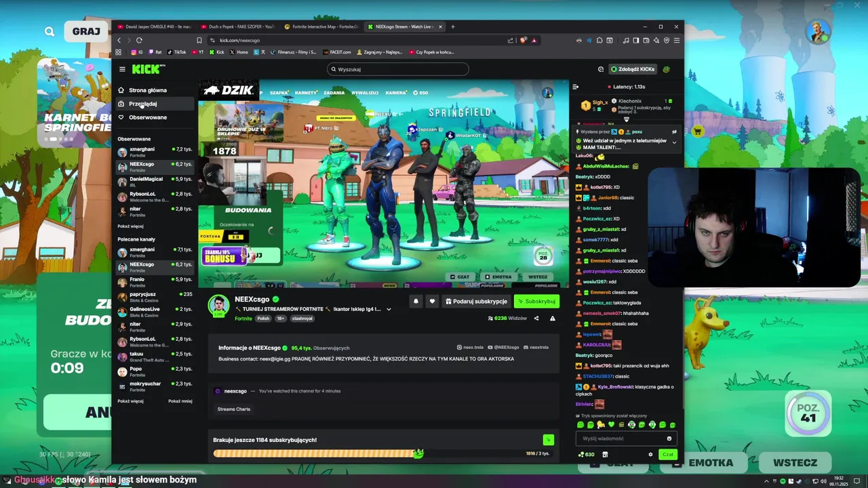Viewport: 868px width, 488px height.
Task: Share the stream via share icon
Action: click(x=536, y=318)
